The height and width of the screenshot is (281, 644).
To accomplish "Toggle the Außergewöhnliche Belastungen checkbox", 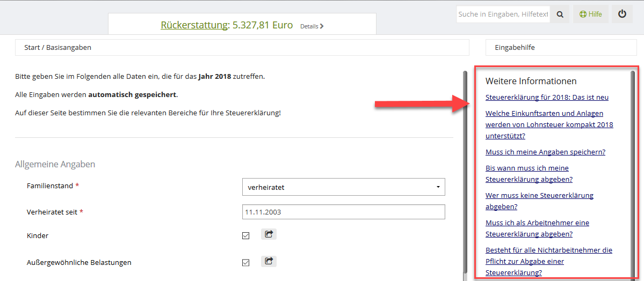I will 246,263.
